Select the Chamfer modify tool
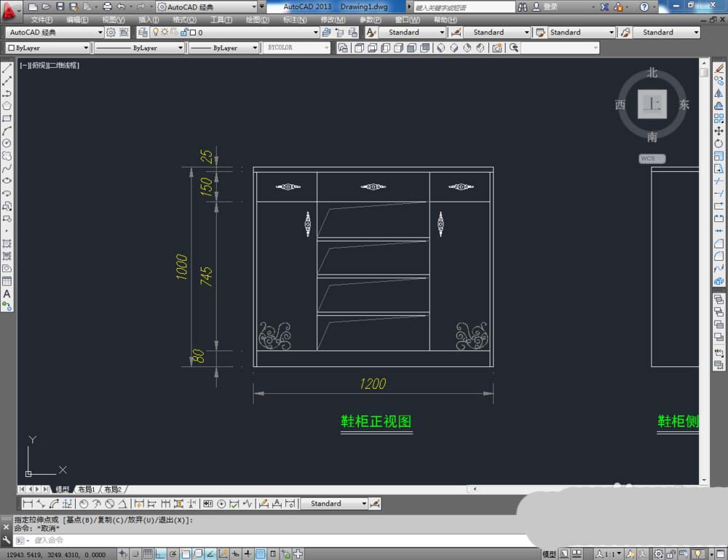This screenshot has width=728, height=560. click(719, 243)
